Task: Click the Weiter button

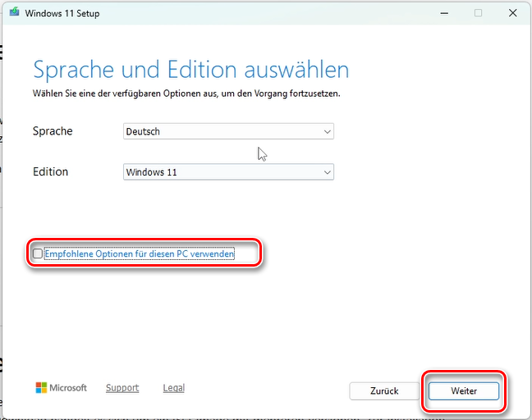Action: click(464, 390)
